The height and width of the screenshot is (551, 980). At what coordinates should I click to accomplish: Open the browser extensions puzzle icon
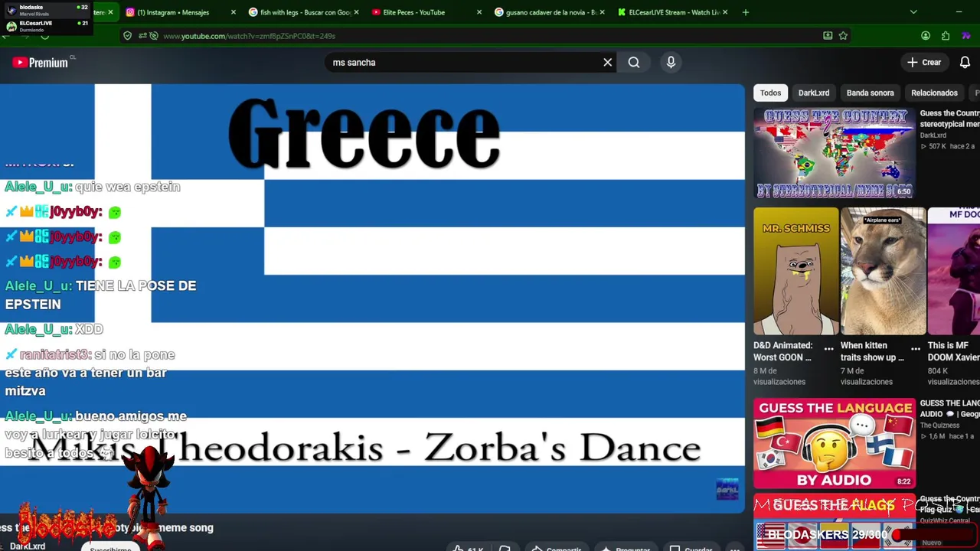tap(946, 36)
